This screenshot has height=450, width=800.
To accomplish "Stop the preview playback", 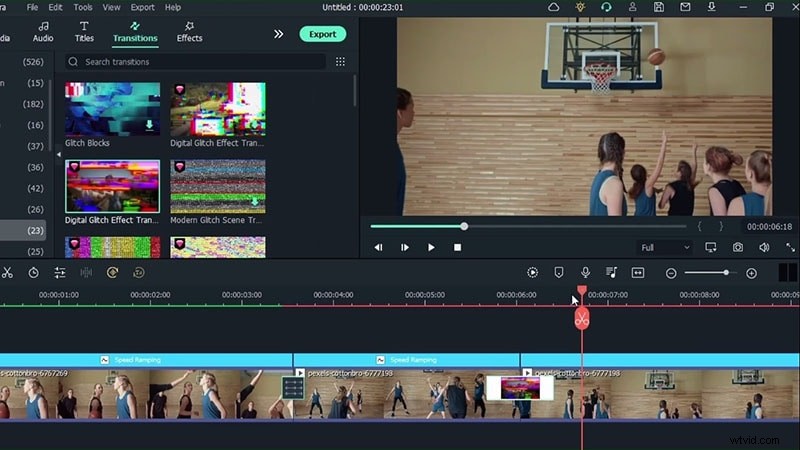I will coord(458,247).
